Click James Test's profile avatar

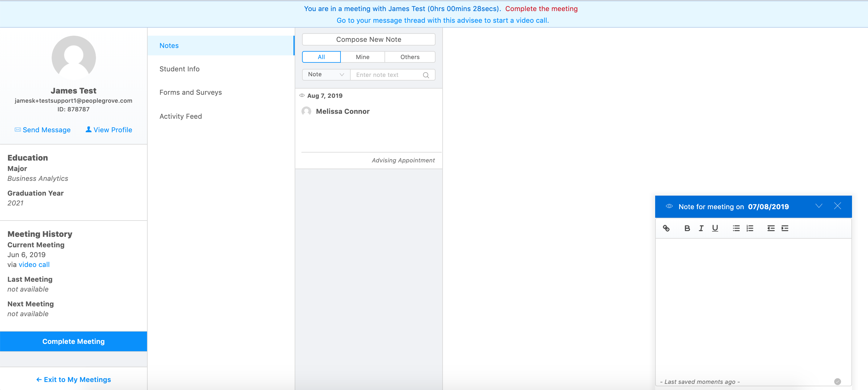74,58
